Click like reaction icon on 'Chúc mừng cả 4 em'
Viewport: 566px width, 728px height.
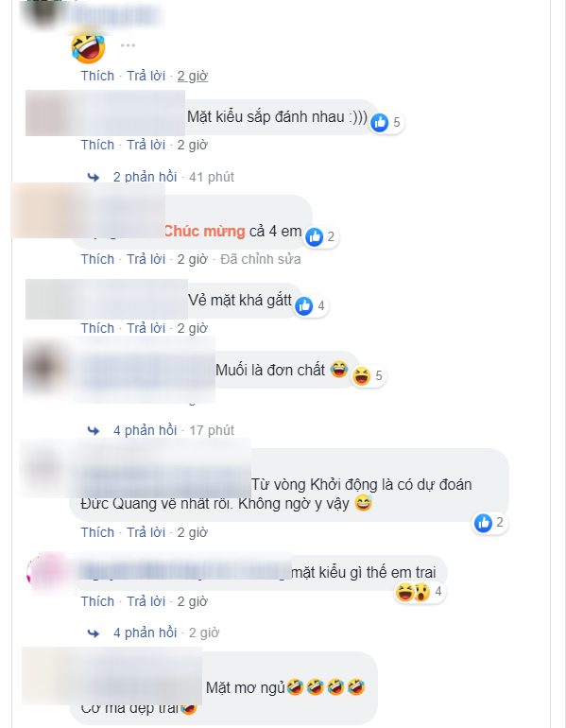pyautogui.click(x=314, y=236)
